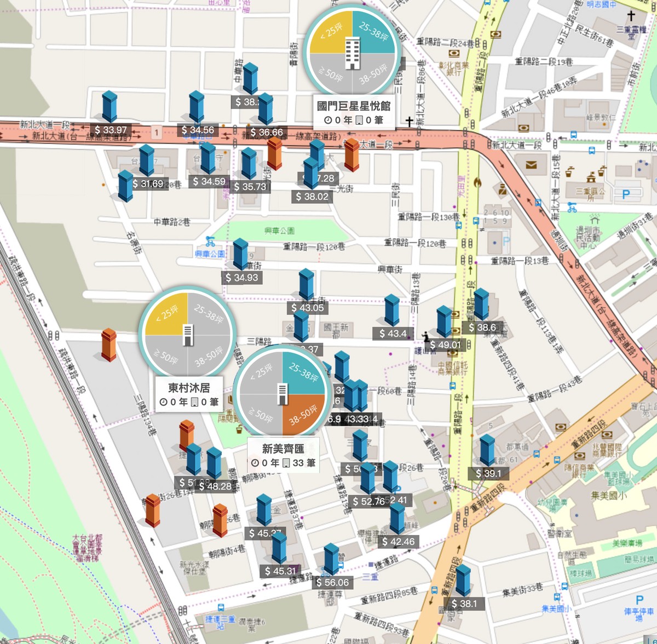Screen dimensions: 657x644
Task: Select teal 25-38坪 segment of 新美齊匯
Action: (x=303, y=373)
